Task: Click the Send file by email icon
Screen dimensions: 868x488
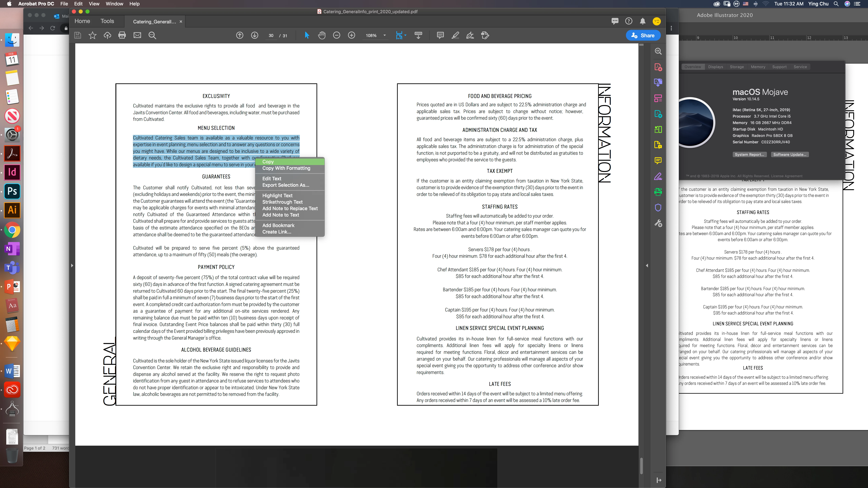Action: point(137,35)
